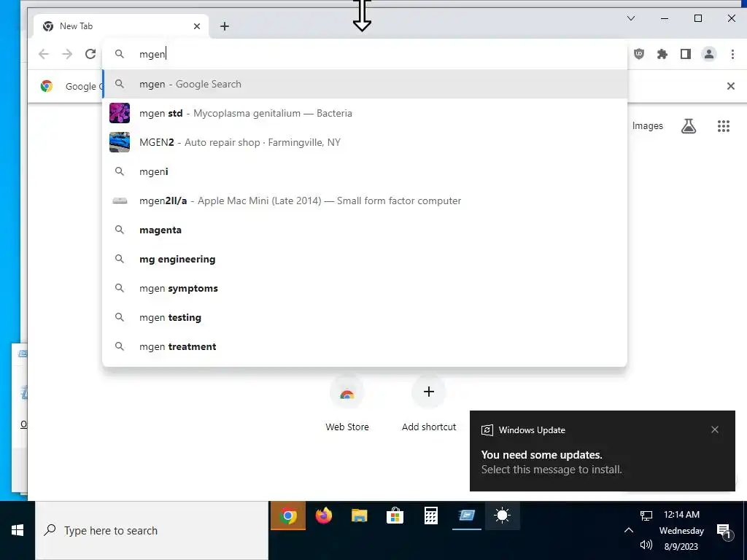Open Calculator from the taskbar
The height and width of the screenshot is (560, 747).
point(430,516)
